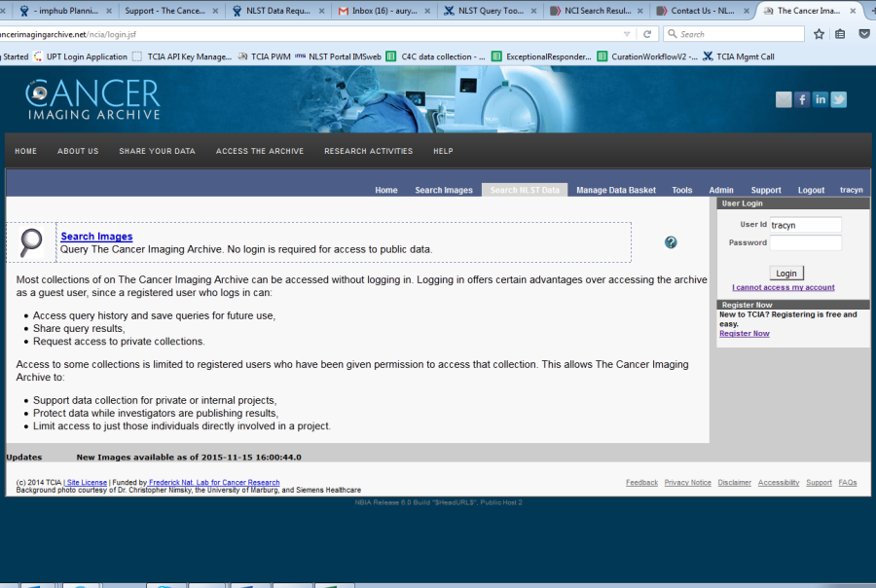The width and height of the screenshot is (876, 588).
Task: Switch to the 'NCI Search Resul...' tab
Action: pyautogui.click(x=596, y=11)
